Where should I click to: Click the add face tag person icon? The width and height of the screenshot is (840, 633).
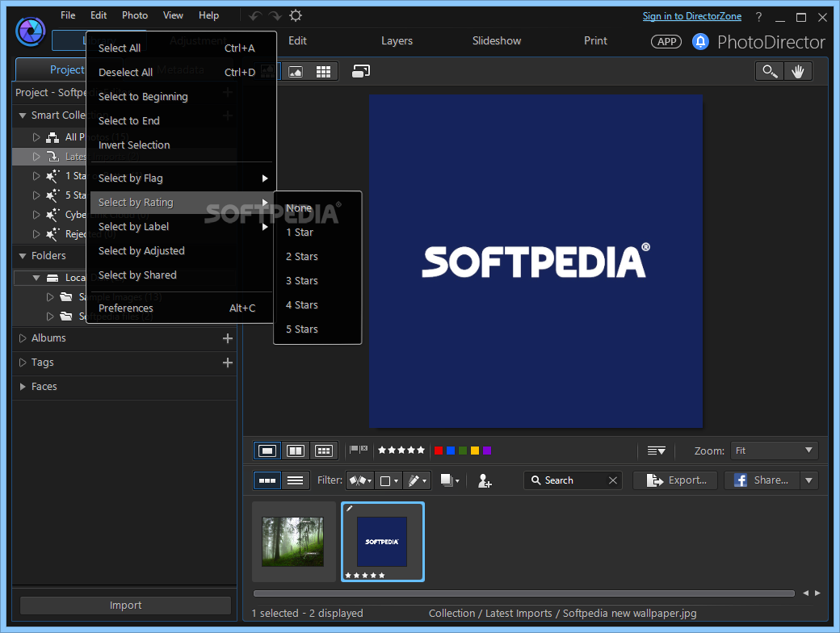tap(485, 481)
